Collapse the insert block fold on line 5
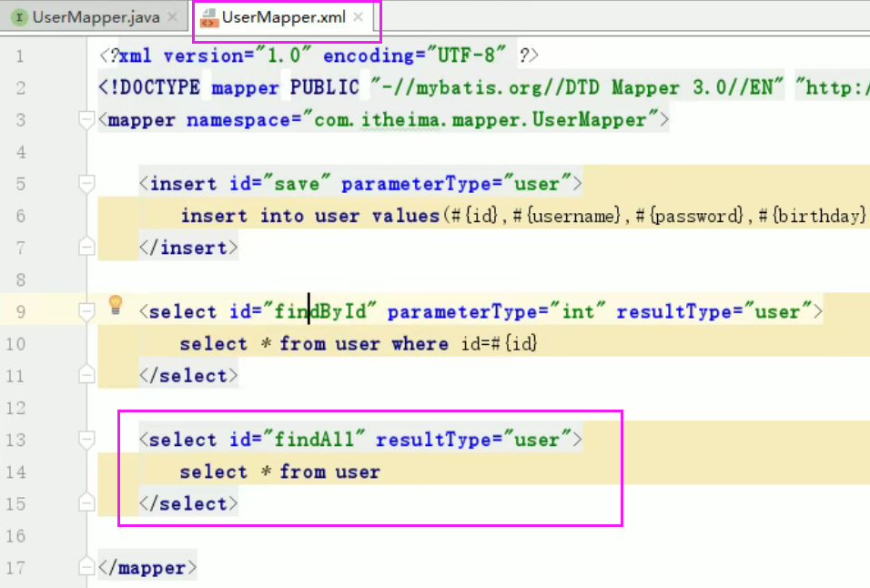 point(86,184)
